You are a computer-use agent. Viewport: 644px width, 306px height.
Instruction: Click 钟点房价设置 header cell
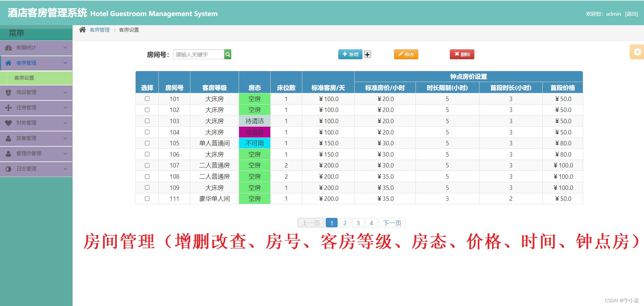click(469, 77)
